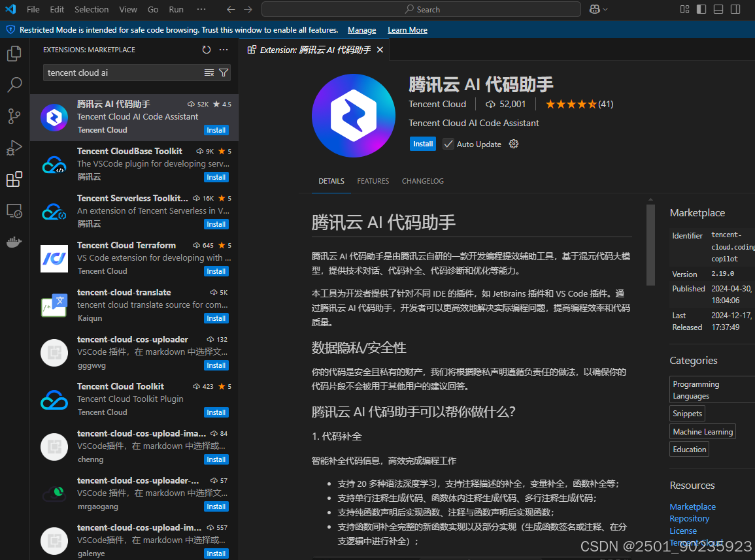Open the extension filter funnel menu
Viewport: 755px width, 560px height.
pos(224,73)
